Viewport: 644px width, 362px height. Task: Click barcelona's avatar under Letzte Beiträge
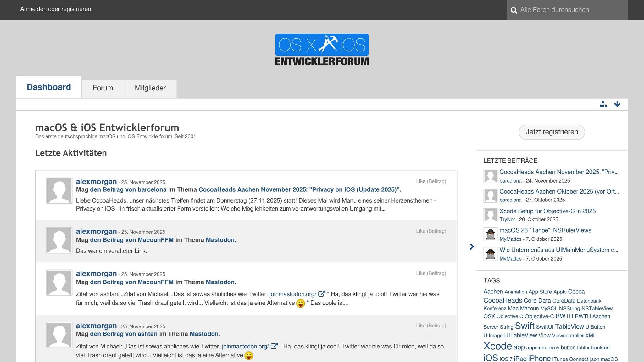(x=490, y=176)
